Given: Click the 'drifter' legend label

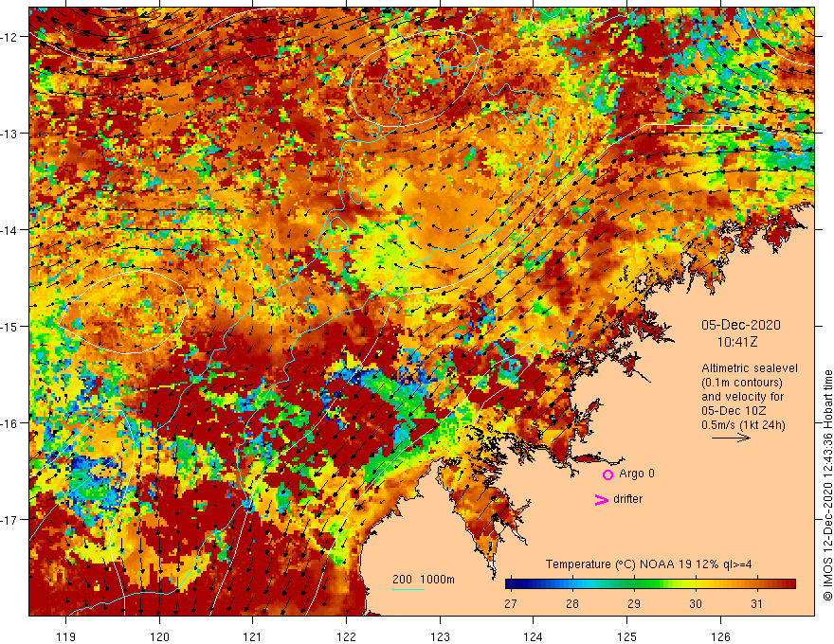Looking at the screenshot, I should tap(627, 499).
